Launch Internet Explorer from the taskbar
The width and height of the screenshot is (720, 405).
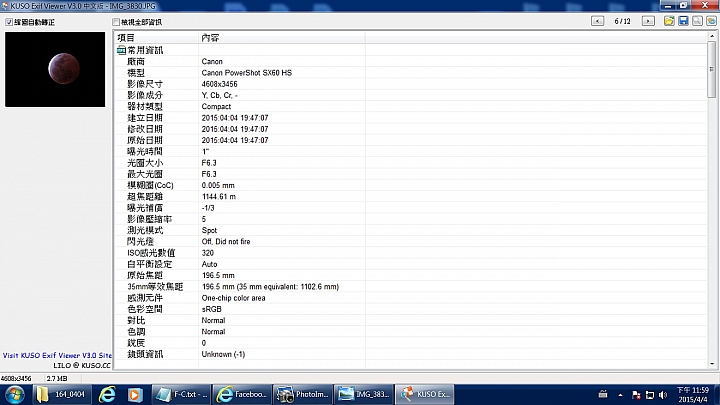[x=107, y=394]
